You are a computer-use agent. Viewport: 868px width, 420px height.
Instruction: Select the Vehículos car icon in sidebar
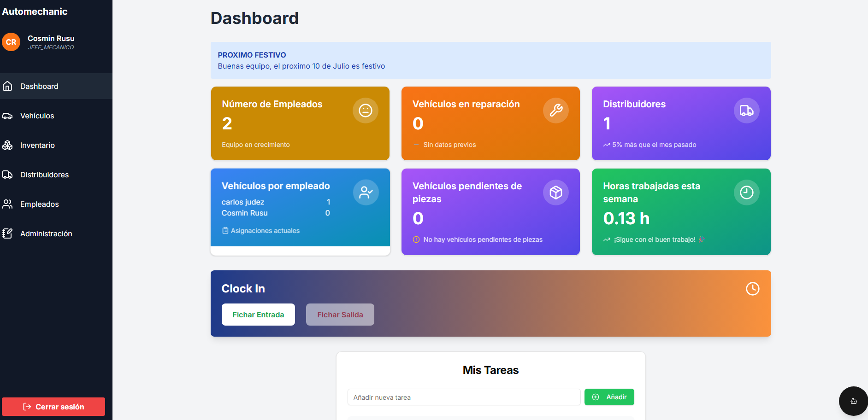[8, 116]
